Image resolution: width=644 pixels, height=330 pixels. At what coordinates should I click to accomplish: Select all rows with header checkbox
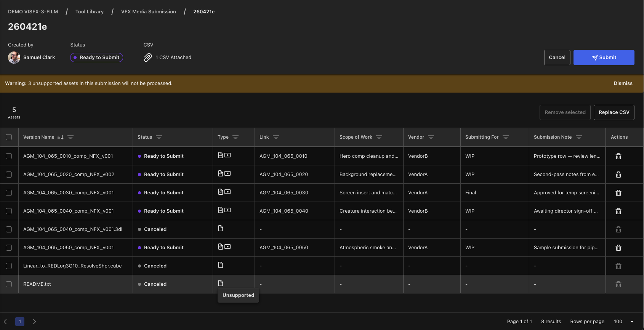click(9, 137)
